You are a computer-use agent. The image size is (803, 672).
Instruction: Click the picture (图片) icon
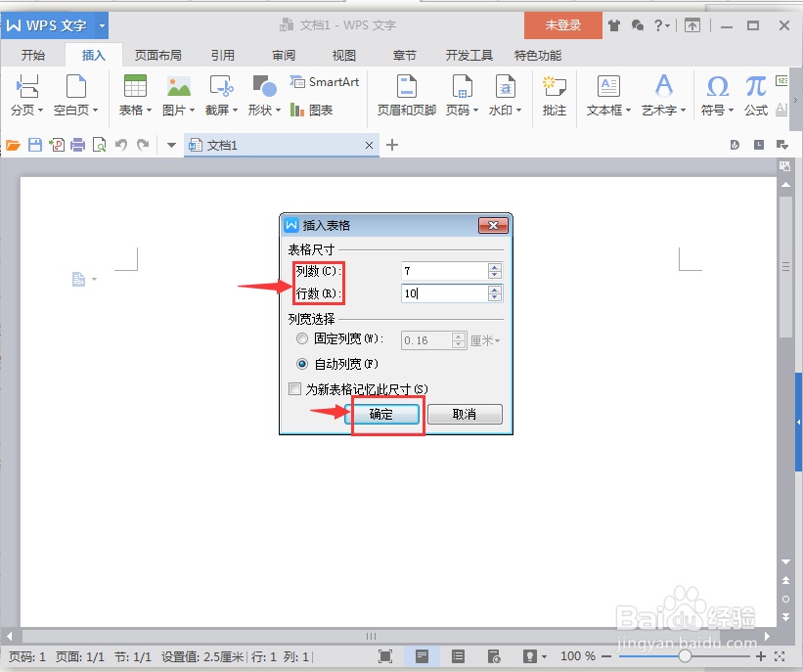coord(179,86)
